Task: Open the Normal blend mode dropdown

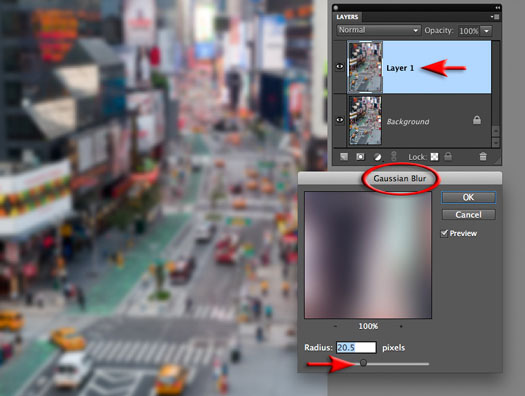Action: (378, 30)
